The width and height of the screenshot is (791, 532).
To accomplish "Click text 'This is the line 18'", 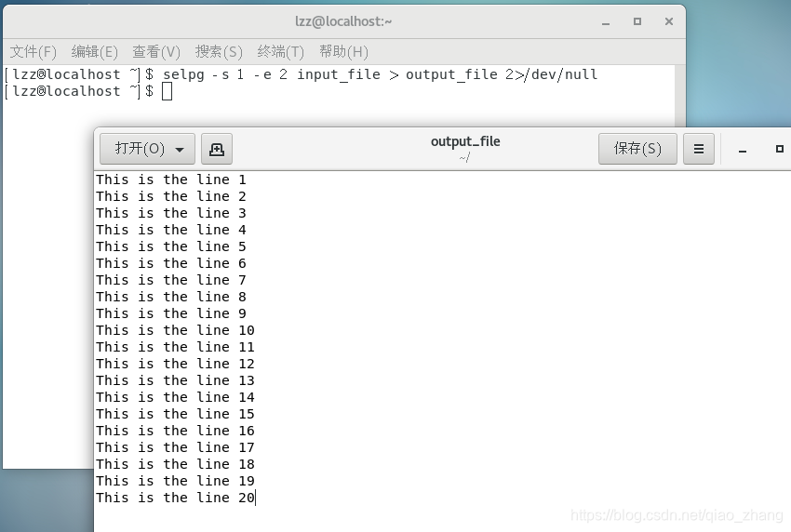I will click(175, 464).
